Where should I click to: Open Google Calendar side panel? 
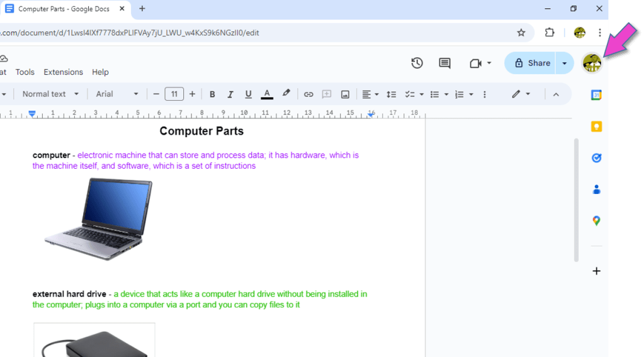click(x=596, y=95)
